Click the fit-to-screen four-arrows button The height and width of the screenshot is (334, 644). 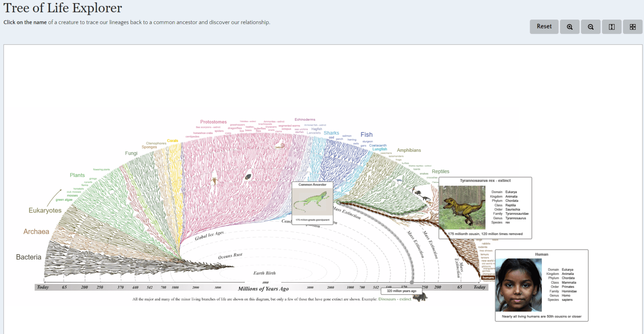[632, 27]
